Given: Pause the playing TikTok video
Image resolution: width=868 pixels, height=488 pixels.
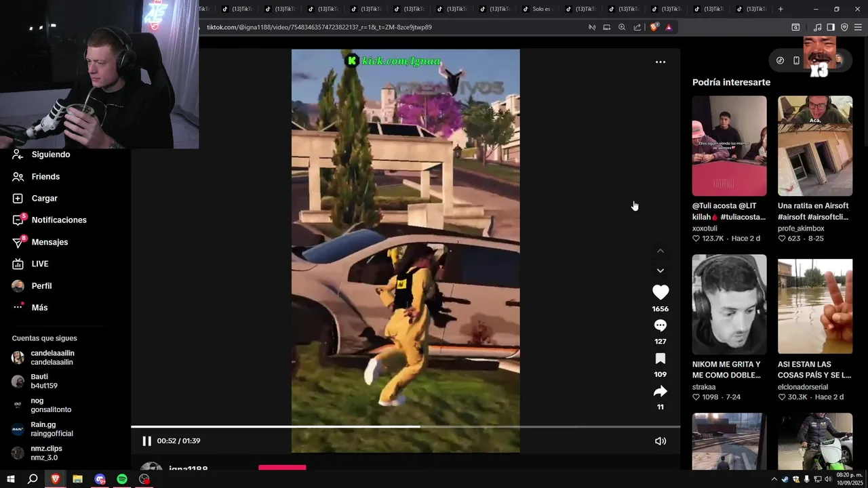Looking at the screenshot, I should (146, 441).
